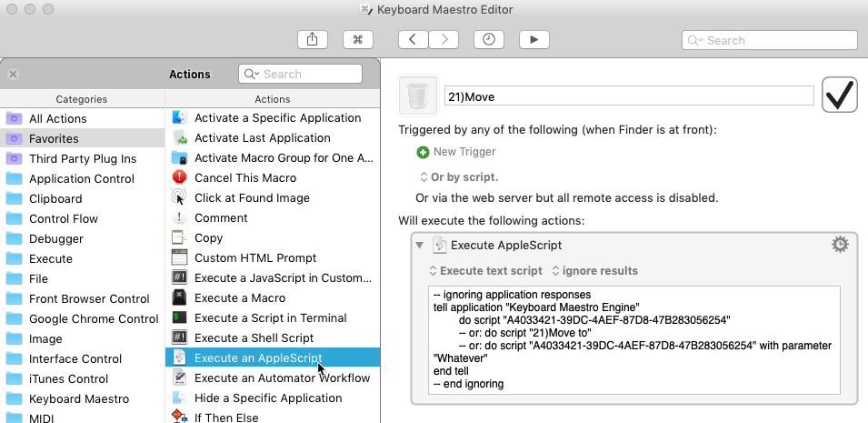This screenshot has width=868, height=423.
Task: Toggle the macro enabled checkmark
Action: [x=840, y=95]
